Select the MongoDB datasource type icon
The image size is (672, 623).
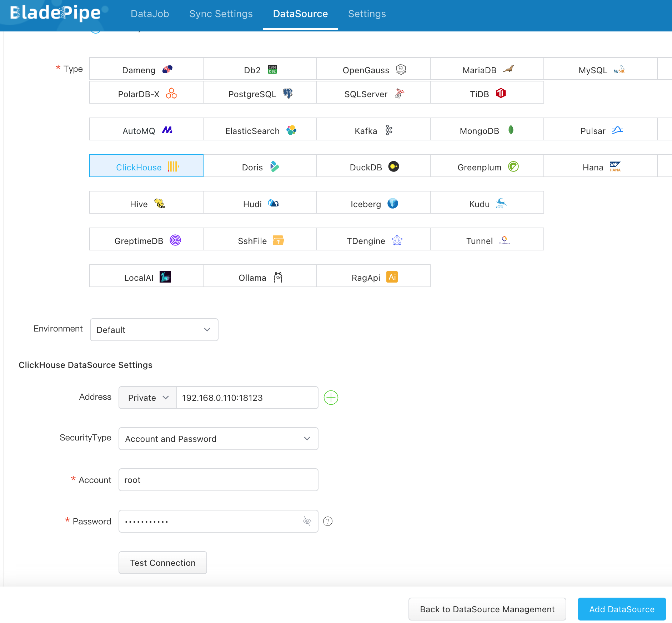(511, 131)
